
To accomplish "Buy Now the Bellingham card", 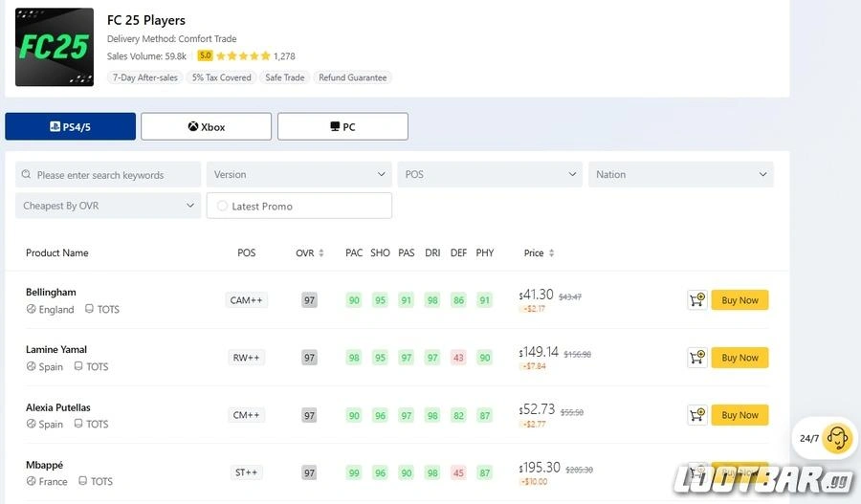I will pos(740,300).
